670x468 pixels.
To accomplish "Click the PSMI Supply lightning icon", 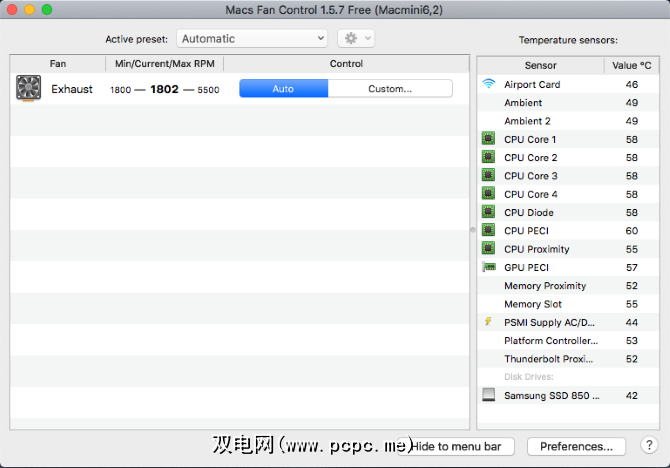I will 488,321.
